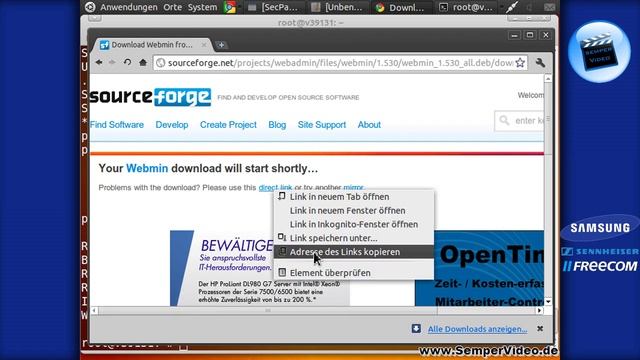Open the Create Project link
The image size is (640, 360).
point(228,125)
